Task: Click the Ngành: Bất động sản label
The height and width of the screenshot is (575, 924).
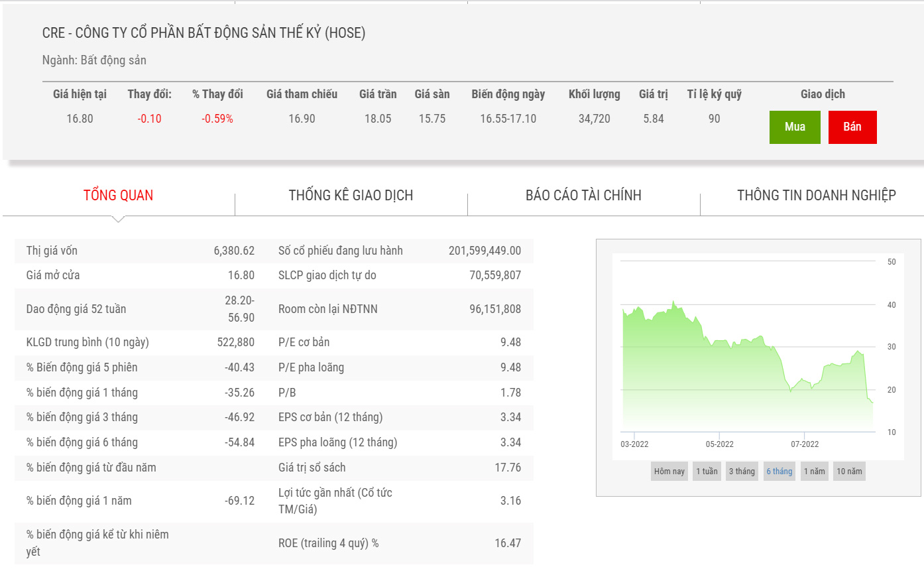Action: point(94,60)
